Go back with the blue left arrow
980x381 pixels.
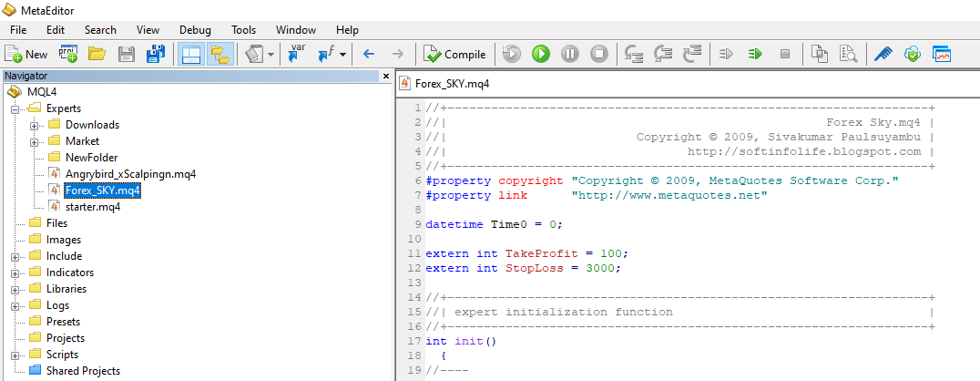click(369, 55)
